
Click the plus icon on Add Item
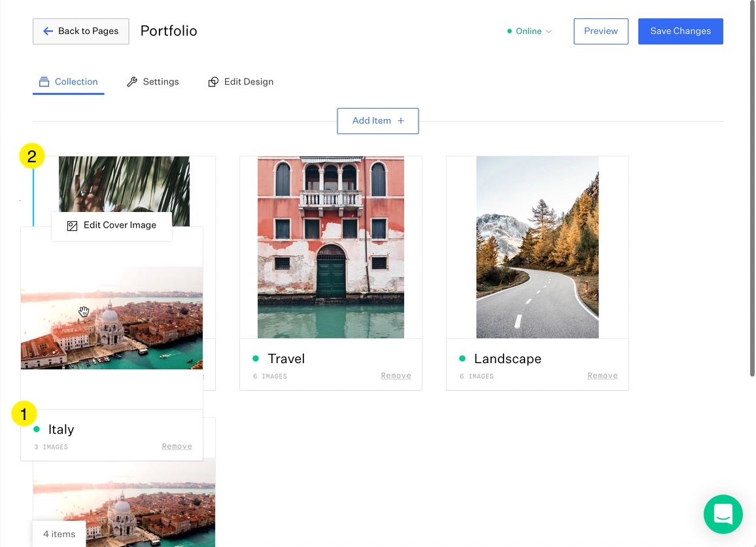pos(401,121)
